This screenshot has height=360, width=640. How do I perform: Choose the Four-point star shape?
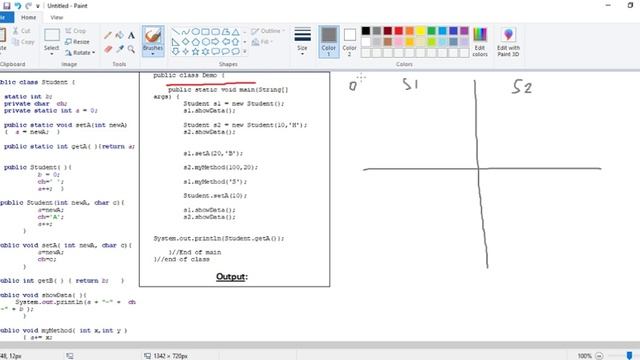point(186,51)
